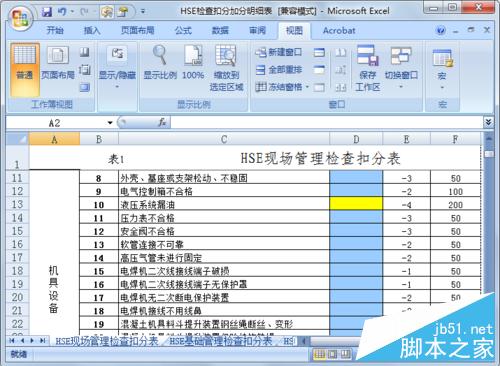Click 保存工作区 save workspace
This screenshot has height=366, width=500.
[367, 68]
